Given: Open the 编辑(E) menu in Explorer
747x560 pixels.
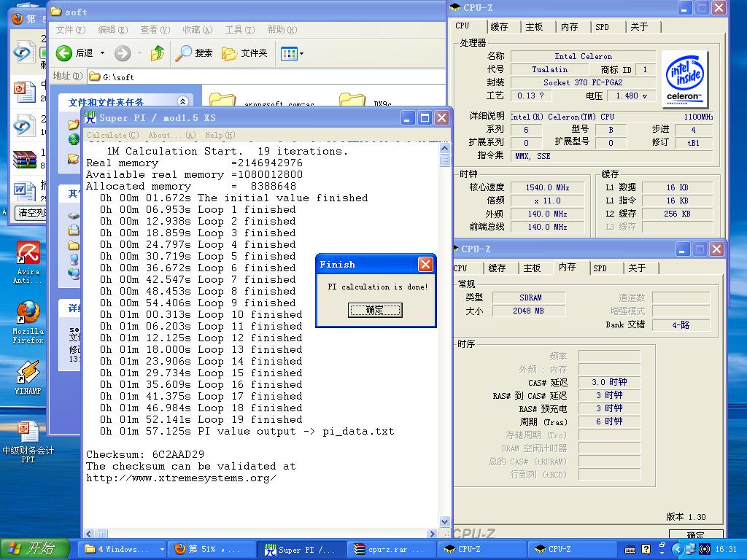Looking at the screenshot, I should (x=113, y=30).
